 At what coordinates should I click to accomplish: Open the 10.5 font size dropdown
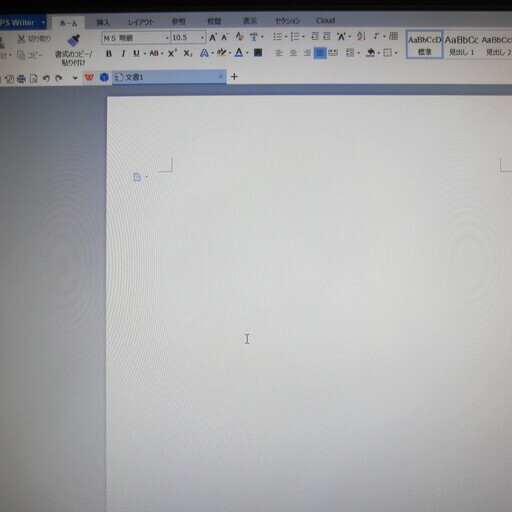point(202,38)
